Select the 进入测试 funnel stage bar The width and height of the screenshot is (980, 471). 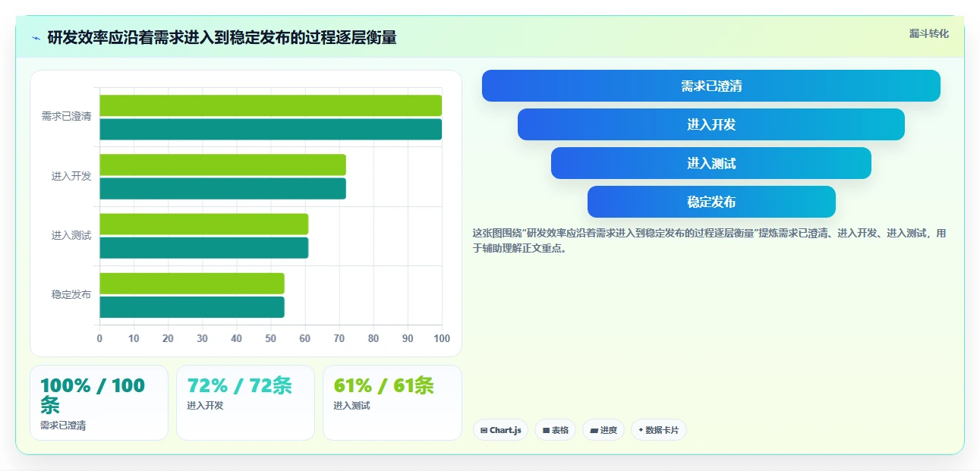click(711, 163)
